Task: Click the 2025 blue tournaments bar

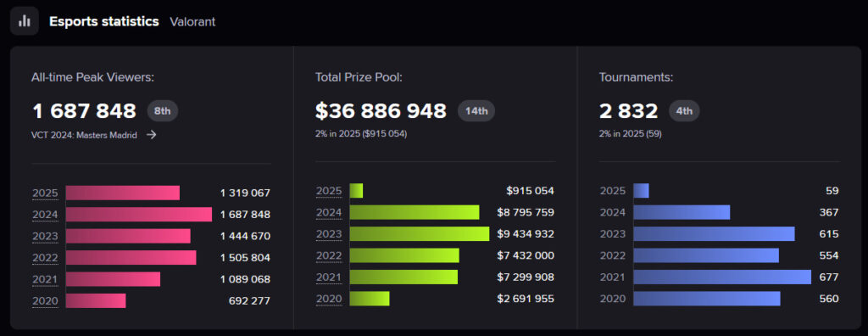Action: tap(641, 191)
